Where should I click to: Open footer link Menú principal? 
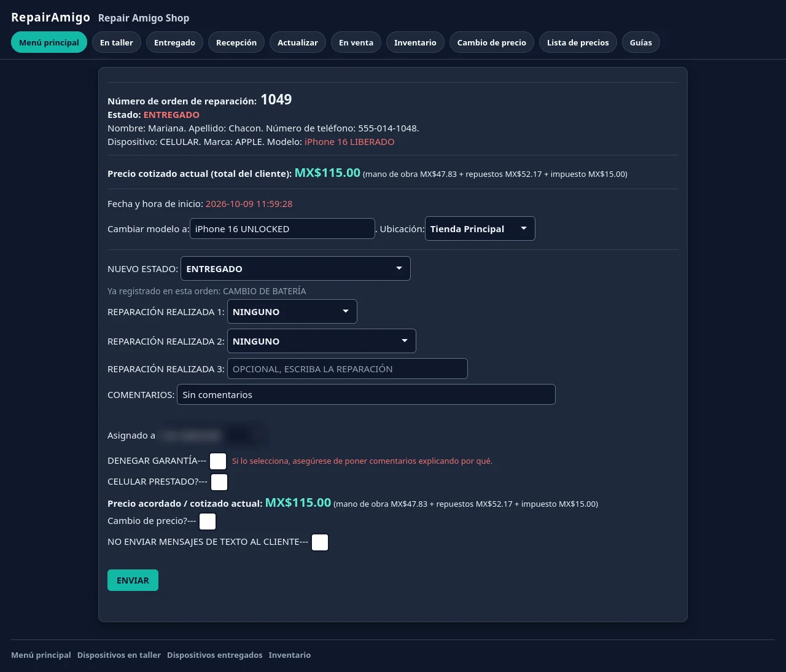41,655
